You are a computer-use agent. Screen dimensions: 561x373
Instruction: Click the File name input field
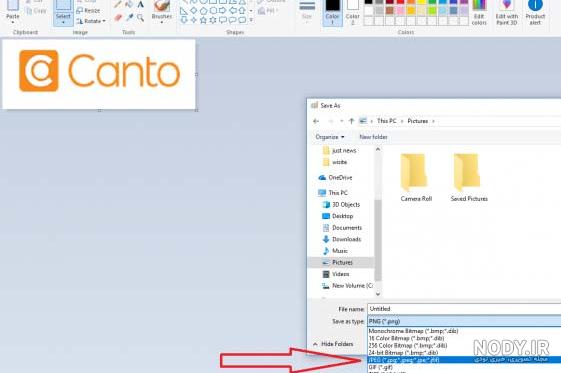[x=464, y=309]
